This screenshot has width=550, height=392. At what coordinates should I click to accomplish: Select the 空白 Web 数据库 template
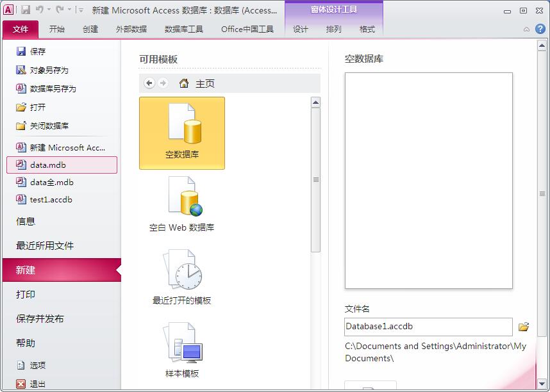(182, 204)
